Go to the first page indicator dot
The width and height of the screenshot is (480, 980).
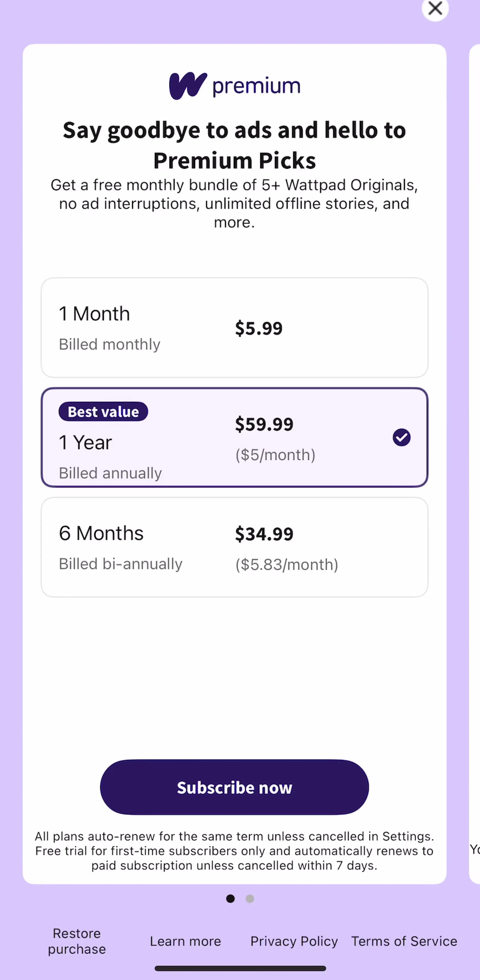click(230, 898)
